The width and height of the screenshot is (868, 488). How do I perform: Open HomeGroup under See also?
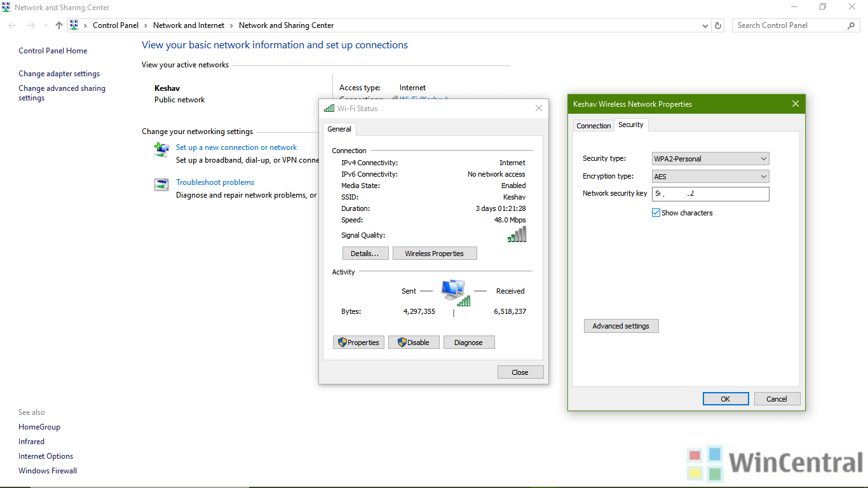point(39,427)
